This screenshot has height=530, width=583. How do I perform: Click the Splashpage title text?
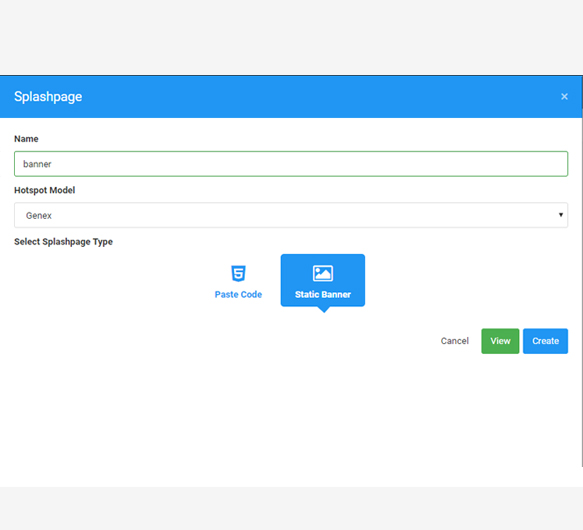click(x=48, y=97)
